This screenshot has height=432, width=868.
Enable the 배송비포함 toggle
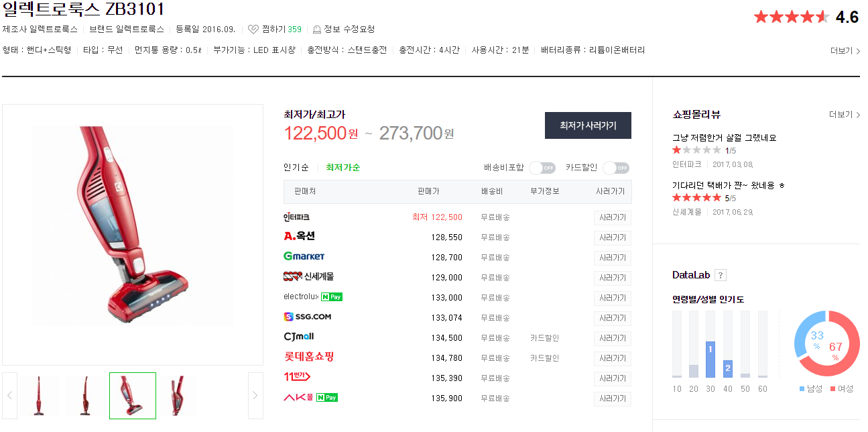coord(542,168)
